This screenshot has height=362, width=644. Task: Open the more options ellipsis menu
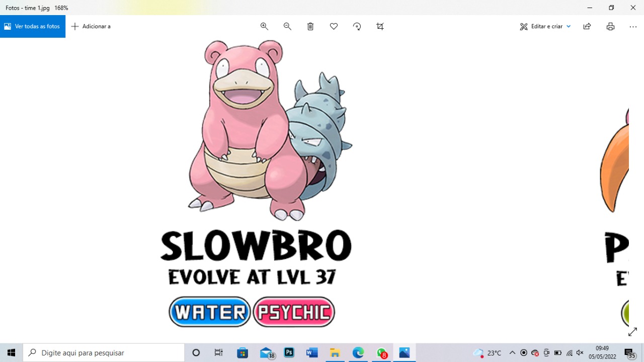[633, 26]
